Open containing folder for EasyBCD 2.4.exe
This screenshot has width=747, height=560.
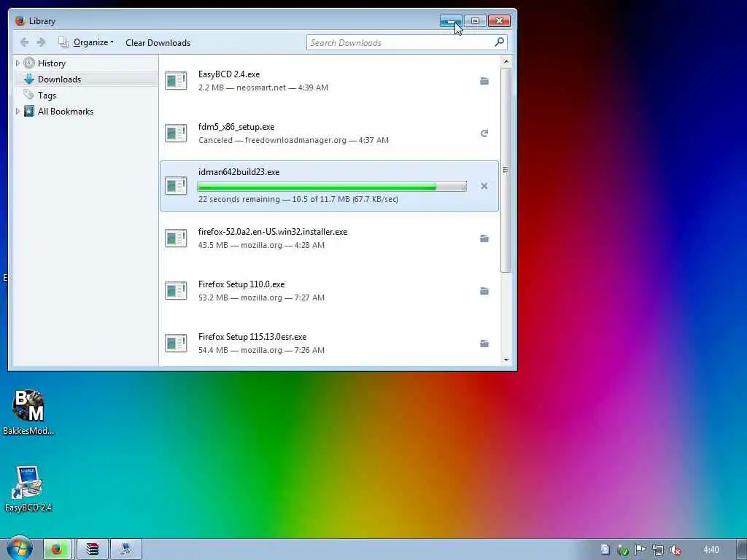[x=484, y=81]
